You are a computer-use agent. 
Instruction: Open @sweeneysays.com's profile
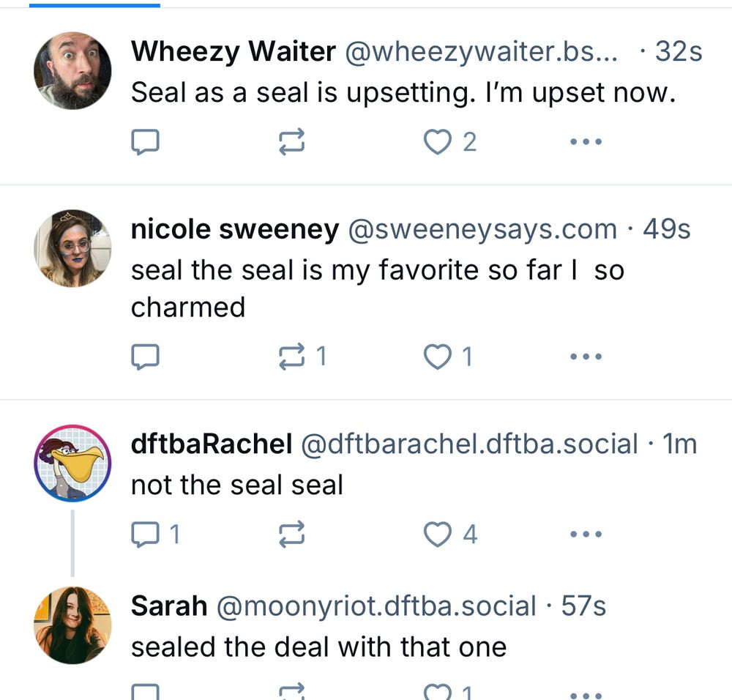coord(479,229)
